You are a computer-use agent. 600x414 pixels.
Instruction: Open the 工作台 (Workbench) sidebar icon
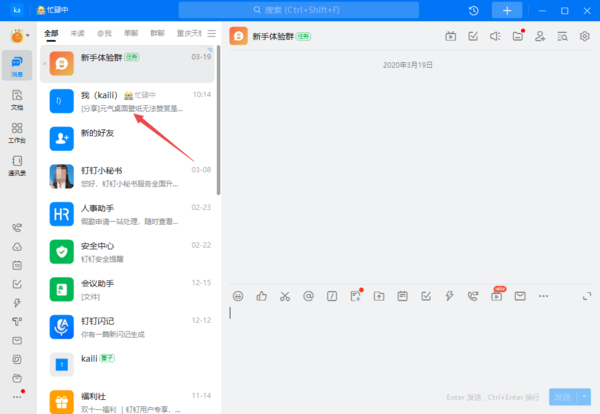(17, 132)
